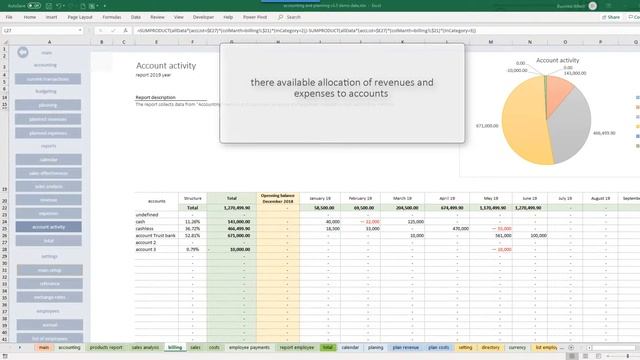Screen dimensions: 640x360
Task: Select the cash account row label
Action: coord(140,222)
